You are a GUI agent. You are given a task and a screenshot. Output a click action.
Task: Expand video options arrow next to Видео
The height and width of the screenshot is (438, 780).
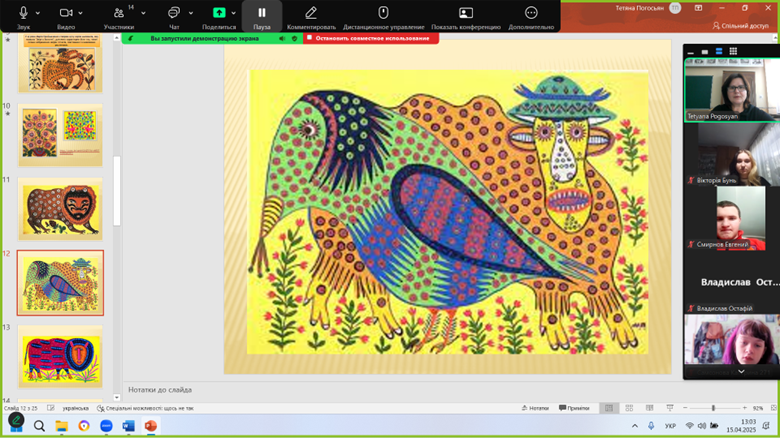(x=80, y=13)
